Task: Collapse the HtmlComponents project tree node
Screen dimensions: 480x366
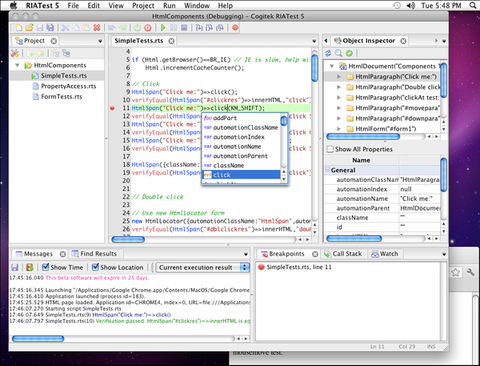Action: pyautogui.click(x=17, y=65)
